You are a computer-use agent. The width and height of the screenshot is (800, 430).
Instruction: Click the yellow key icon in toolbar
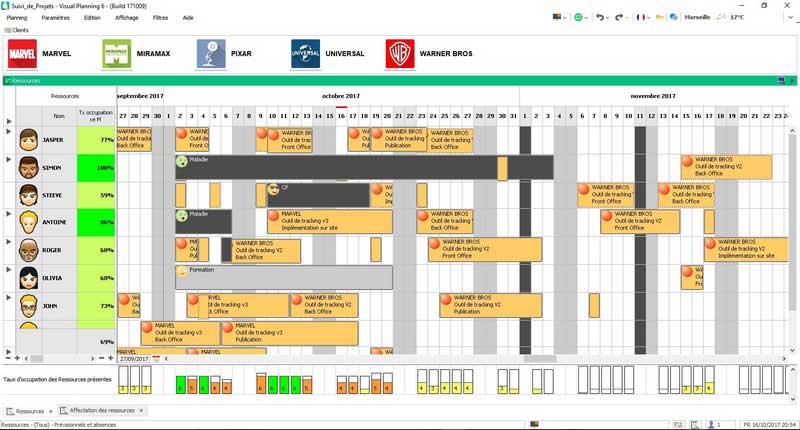pyautogui.click(x=659, y=17)
